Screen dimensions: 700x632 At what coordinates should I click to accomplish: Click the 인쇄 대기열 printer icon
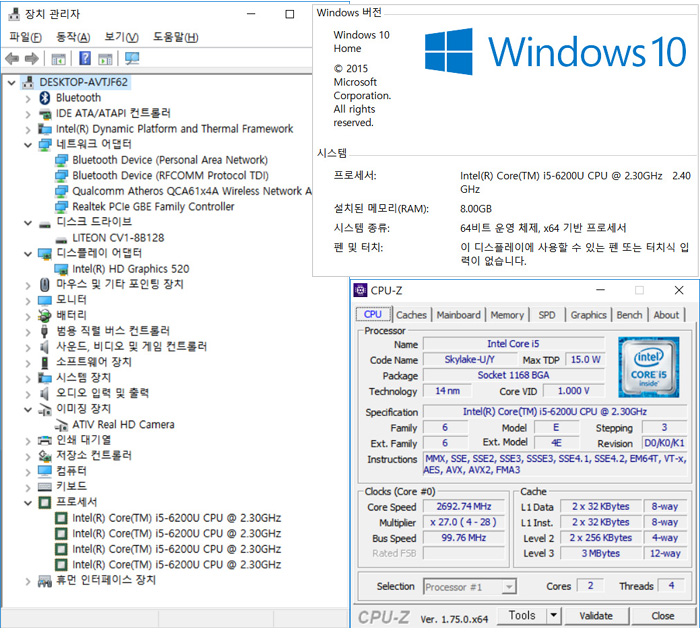point(45,441)
